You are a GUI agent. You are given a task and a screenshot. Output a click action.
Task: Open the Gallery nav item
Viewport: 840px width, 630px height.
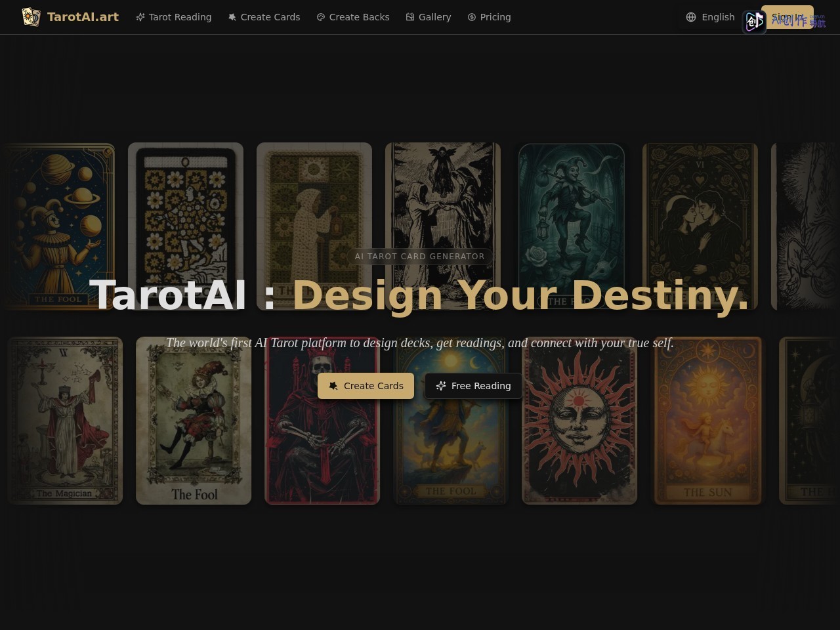[429, 17]
